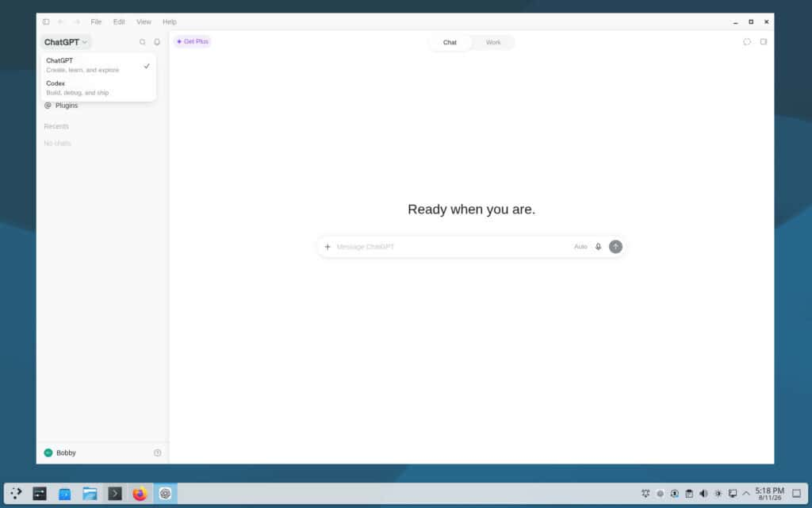Screen dimensions: 812x508
Task: Start voice dictation with microphone icon
Action: pos(598,247)
